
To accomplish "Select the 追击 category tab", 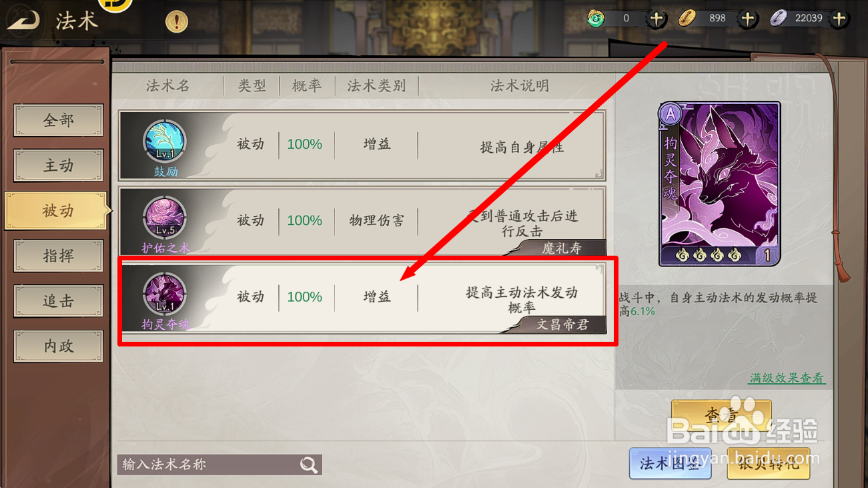I will (59, 301).
